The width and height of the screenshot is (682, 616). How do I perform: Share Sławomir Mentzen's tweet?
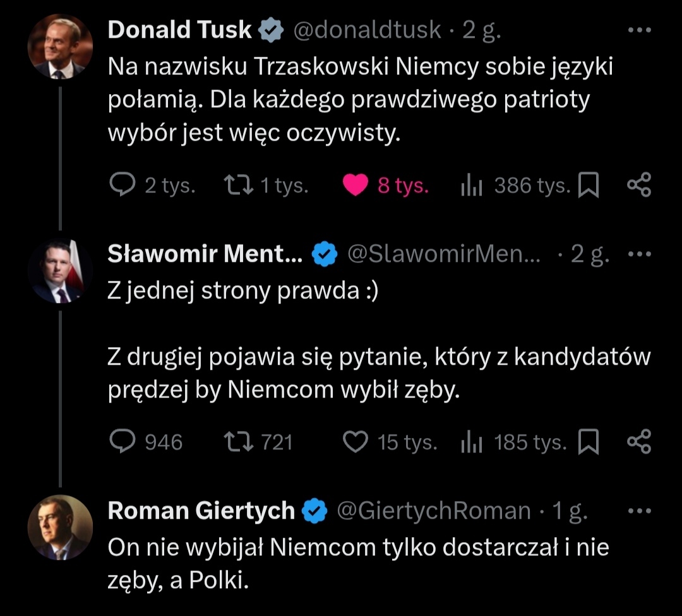638,442
